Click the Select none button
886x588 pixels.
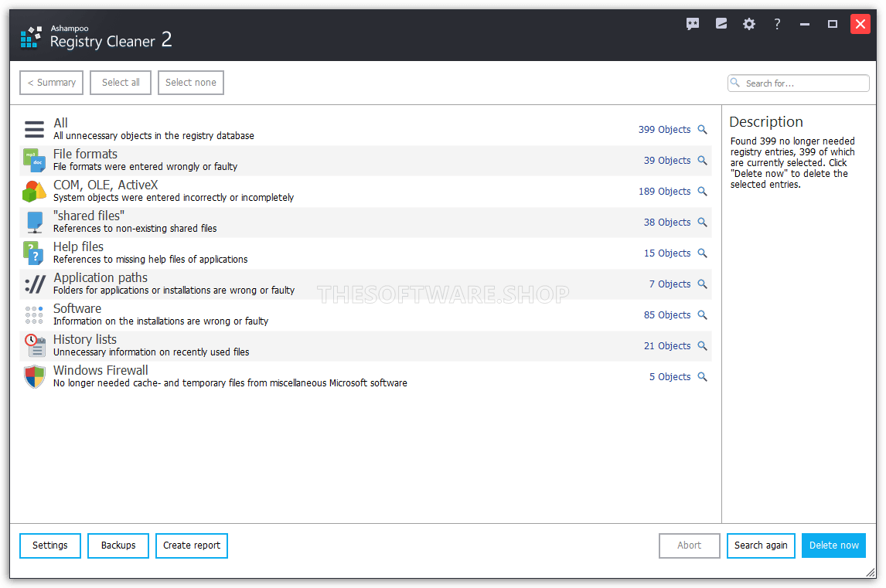(x=191, y=83)
